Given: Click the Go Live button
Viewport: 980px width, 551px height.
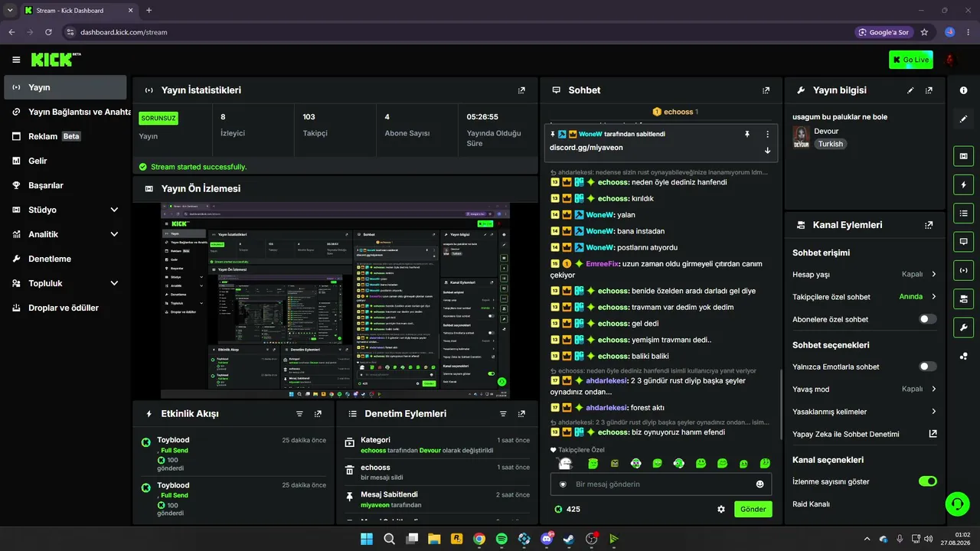Looking at the screenshot, I should point(911,60).
